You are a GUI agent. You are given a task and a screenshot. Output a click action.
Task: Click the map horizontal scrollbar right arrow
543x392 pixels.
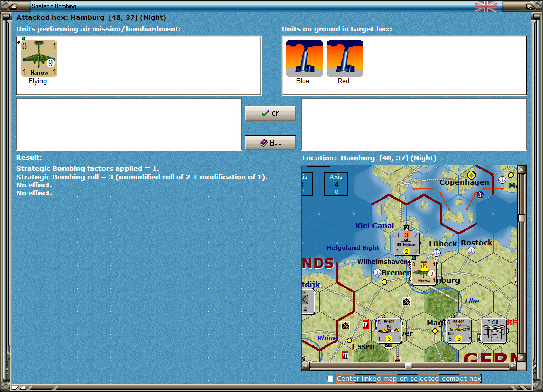(x=514, y=366)
